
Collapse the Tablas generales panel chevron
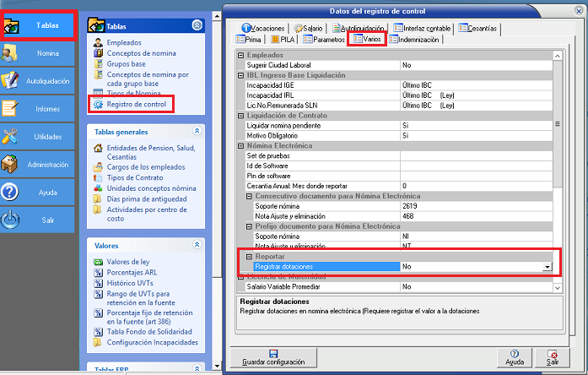pos(197,131)
